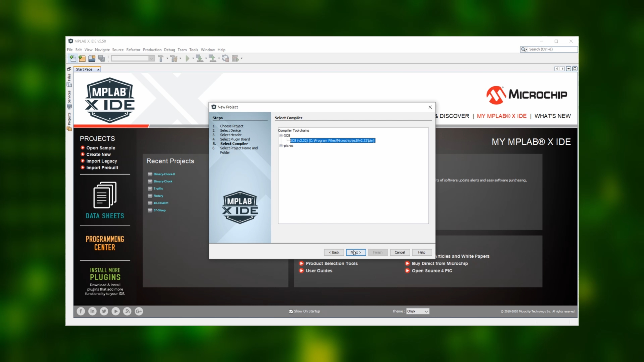
Task: Open the Binary-Clock-II recent project
Action: (164, 174)
